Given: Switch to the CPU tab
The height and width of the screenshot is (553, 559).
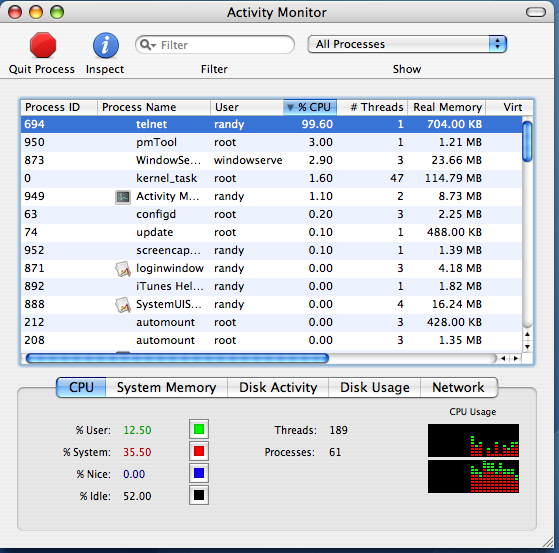Looking at the screenshot, I should tap(81, 387).
